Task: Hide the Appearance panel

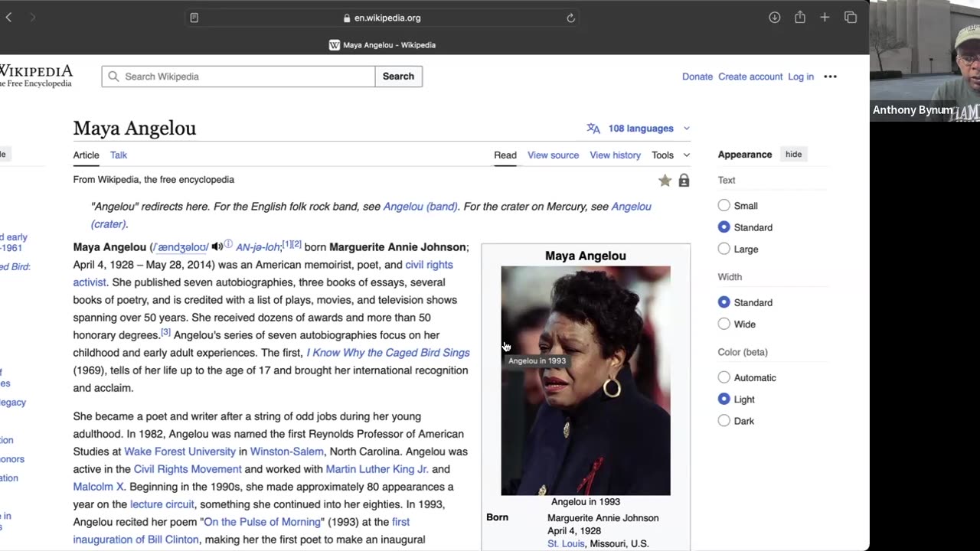Action: [793, 155]
